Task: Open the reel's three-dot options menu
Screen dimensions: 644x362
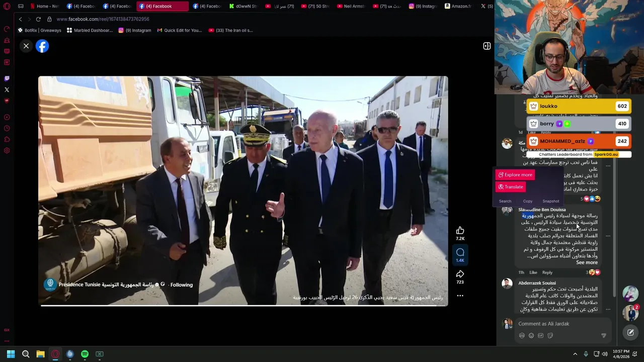Action: pos(460,296)
